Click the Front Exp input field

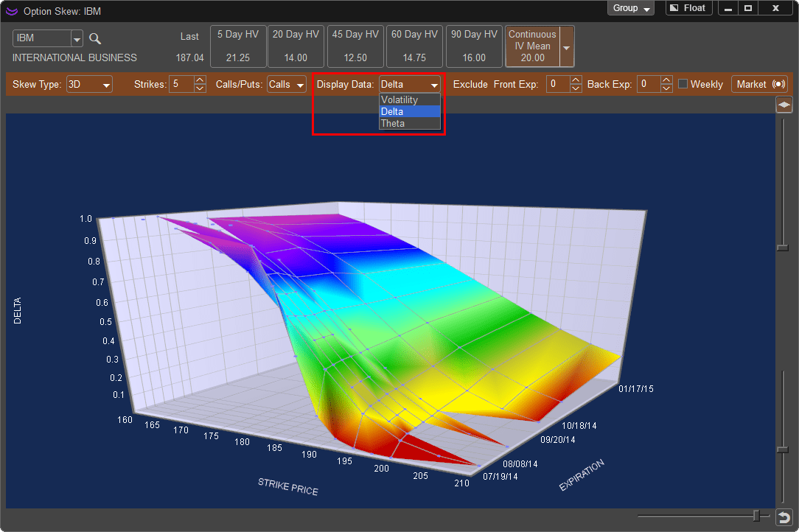coord(559,84)
